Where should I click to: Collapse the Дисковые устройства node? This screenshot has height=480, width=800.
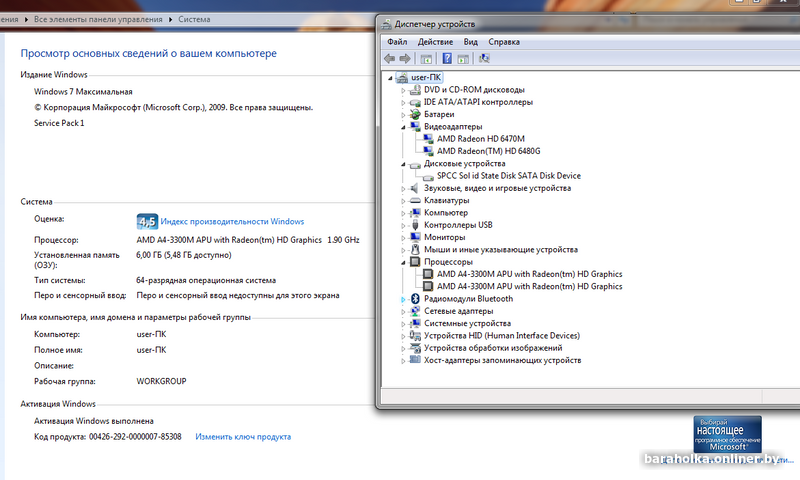[403, 164]
